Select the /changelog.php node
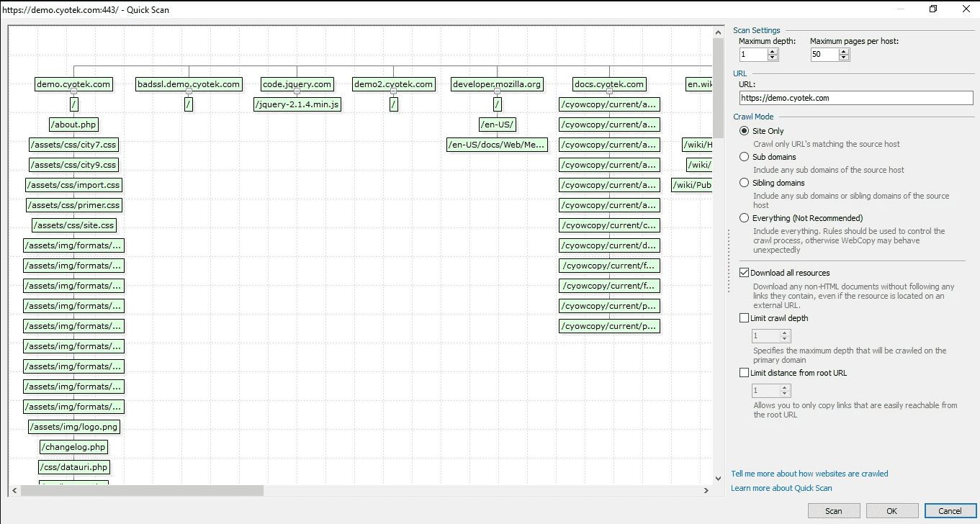 pos(73,447)
